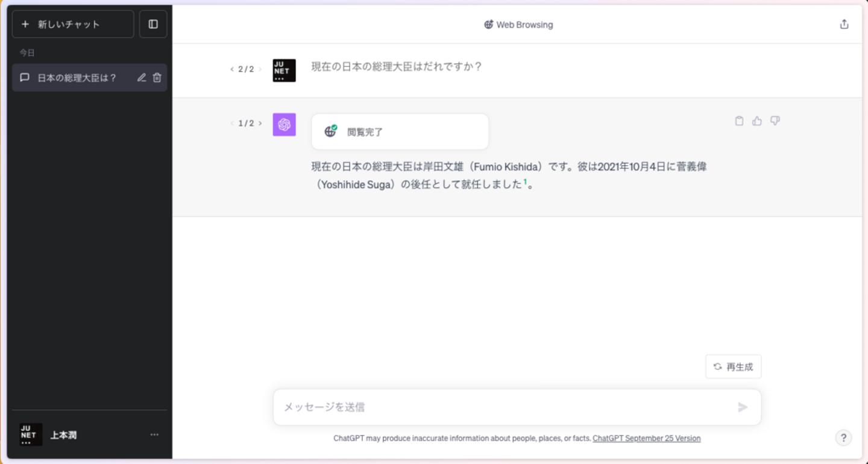Click the 今日 section label in sidebar
This screenshot has height=464, width=868.
tap(27, 52)
